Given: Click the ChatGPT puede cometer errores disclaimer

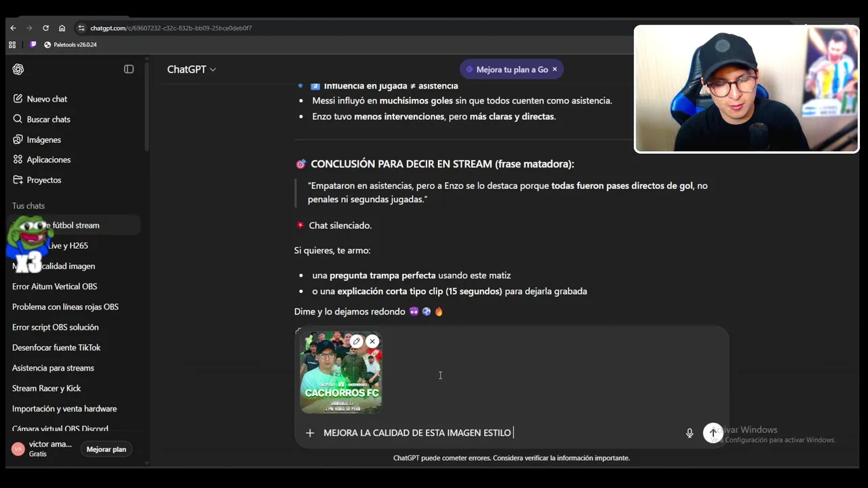Looking at the screenshot, I should (511, 458).
